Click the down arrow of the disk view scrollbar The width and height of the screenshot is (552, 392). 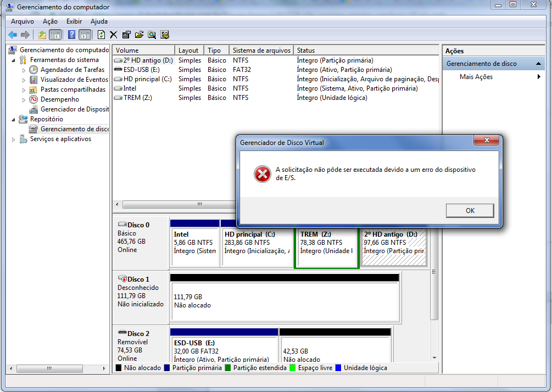pos(434,358)
